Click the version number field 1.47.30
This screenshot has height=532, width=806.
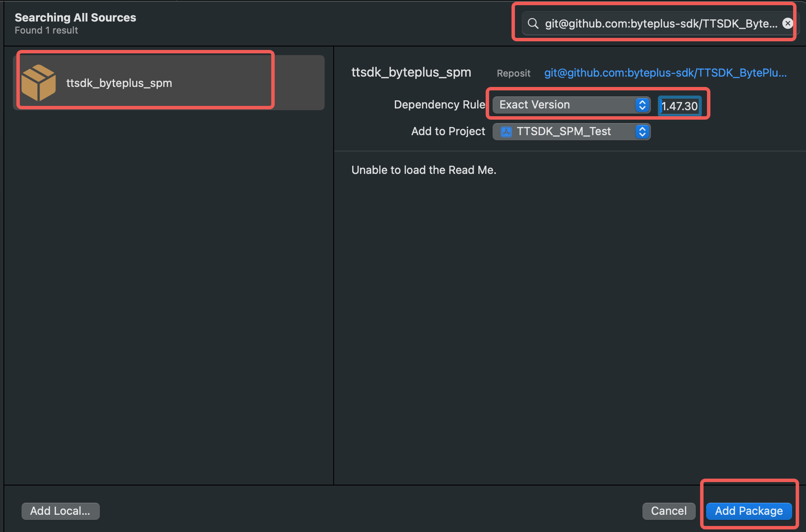[679, 106]
